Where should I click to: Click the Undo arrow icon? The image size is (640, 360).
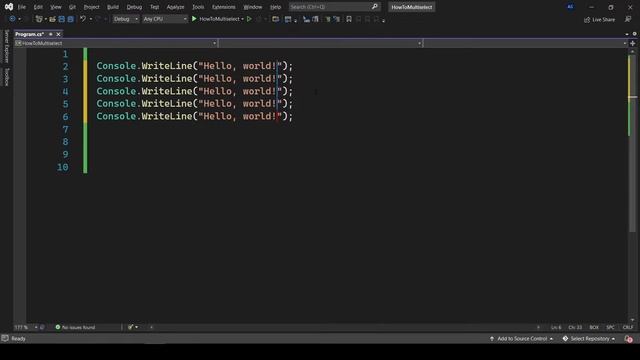coord(83,19)
